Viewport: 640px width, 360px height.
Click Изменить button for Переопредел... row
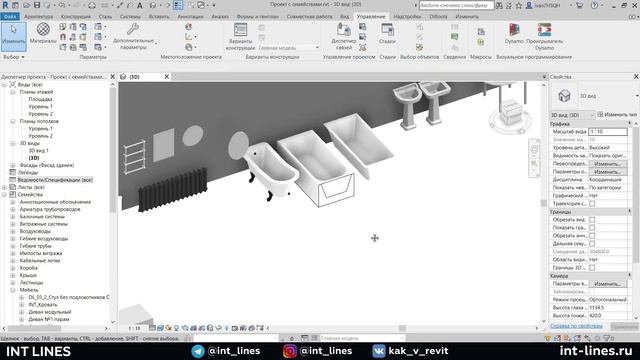608,164
